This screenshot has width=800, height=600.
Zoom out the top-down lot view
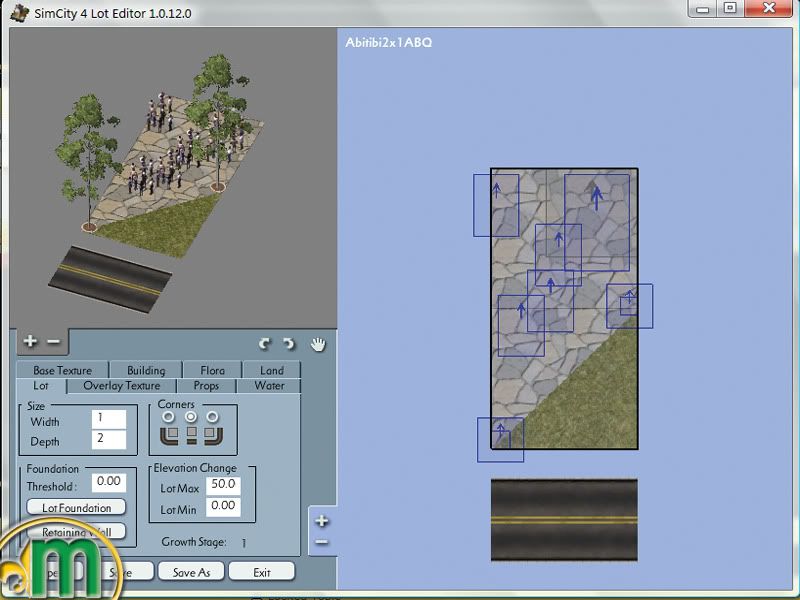pyautogui.click(x=321, y=541)
